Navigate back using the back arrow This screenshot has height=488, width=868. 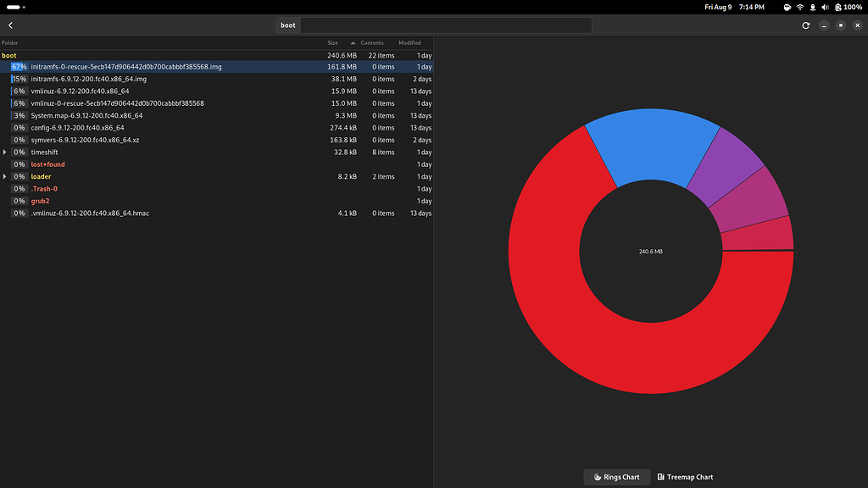[10, 25]
